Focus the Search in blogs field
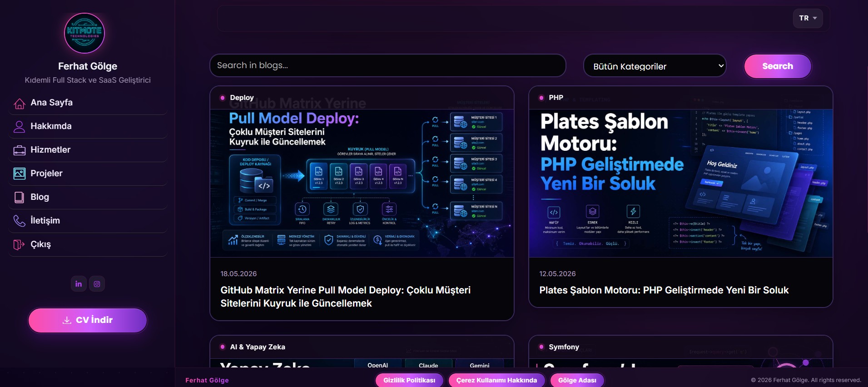The image size is (868, 387). pyautogui.click(x=387, y=66)
